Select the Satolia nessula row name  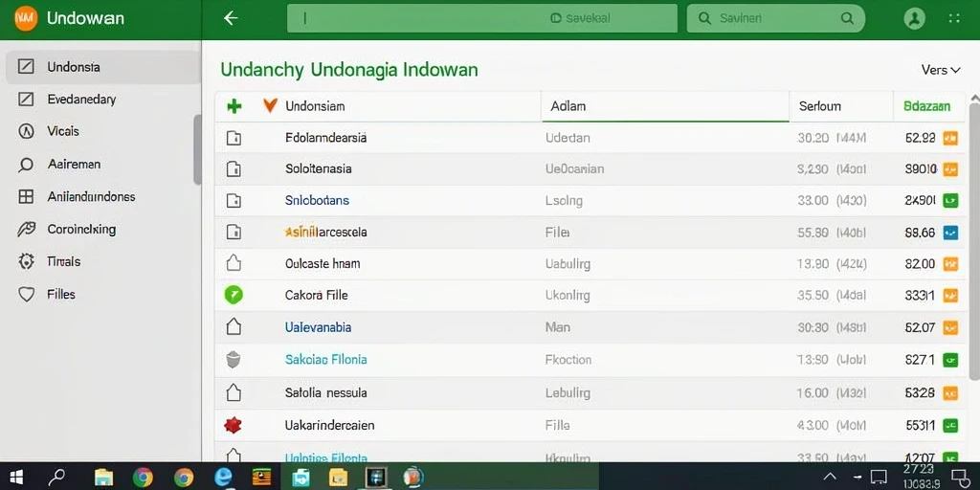point(325,393)
